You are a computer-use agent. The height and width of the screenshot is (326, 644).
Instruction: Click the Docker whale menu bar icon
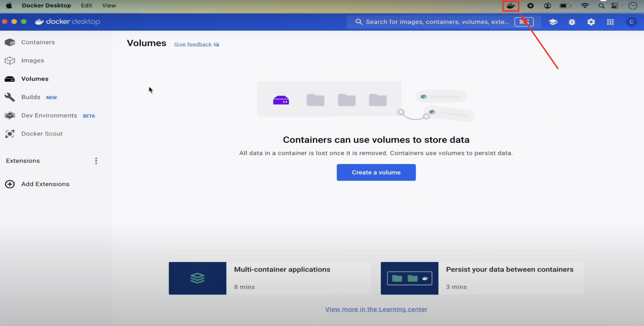[511, 6]
